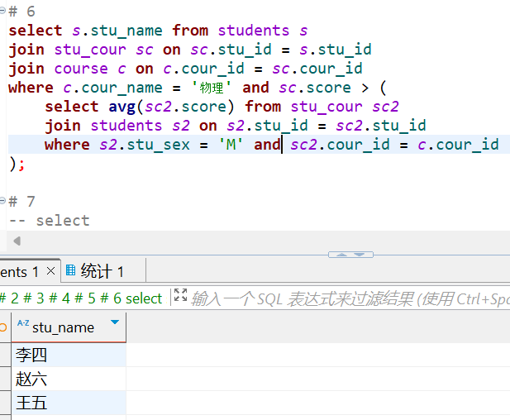The width and height of the screenshot is (510, 420).
Task: Click the grid icon on 统计 1 tab
Action: tap(70, 271)
